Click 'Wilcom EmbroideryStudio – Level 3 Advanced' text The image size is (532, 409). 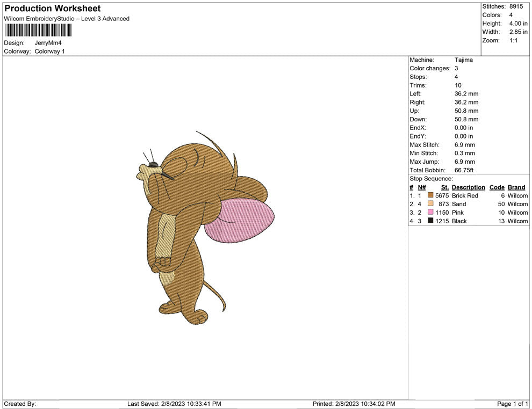coord(67,19)
